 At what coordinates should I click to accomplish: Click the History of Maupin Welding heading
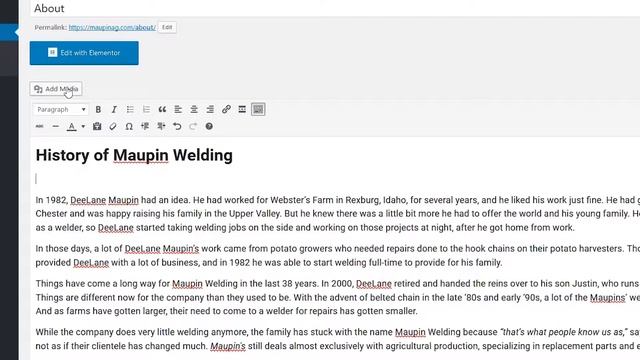[134, 155]
